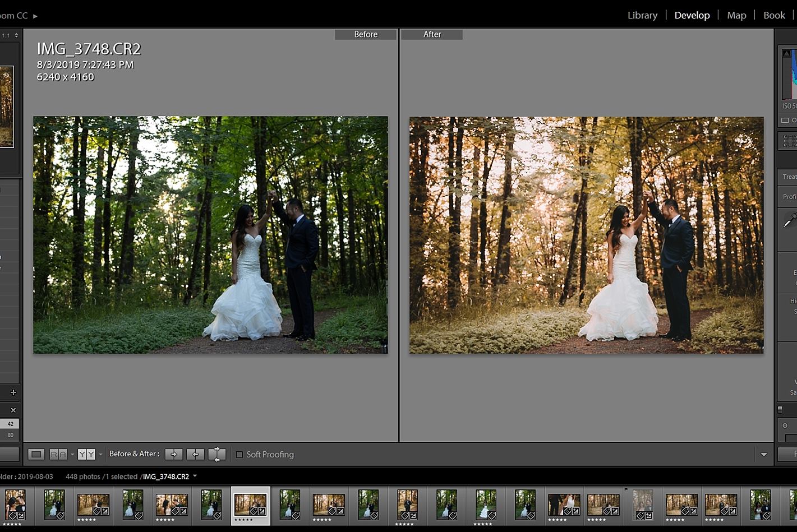Swap Before and After settings icon

click(x=217, y=454)
